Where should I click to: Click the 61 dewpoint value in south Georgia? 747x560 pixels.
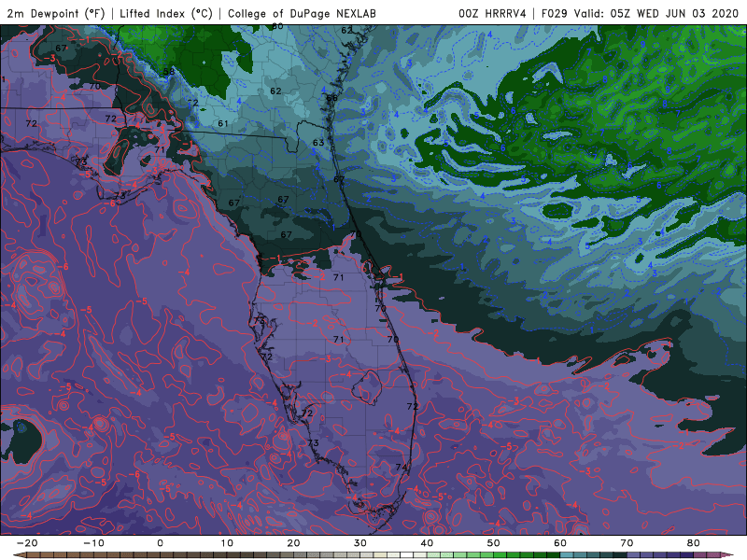click(x=223, y=123)
